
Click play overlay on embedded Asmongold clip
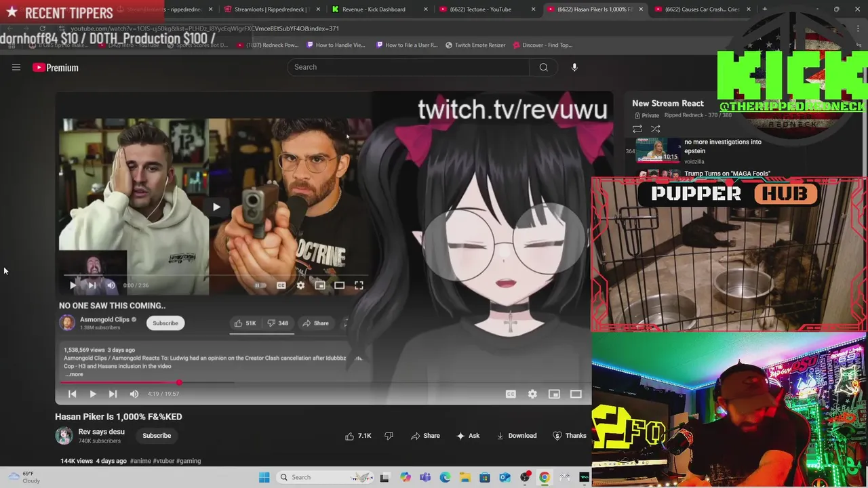(216, 207)
